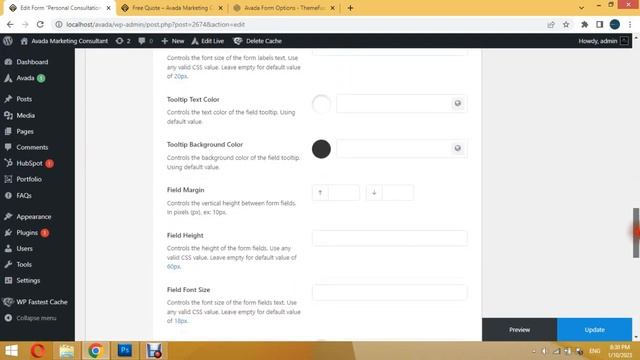Open Pages in the admin sidebar
This screenshot has width=640, height=360.
point(25,131)
